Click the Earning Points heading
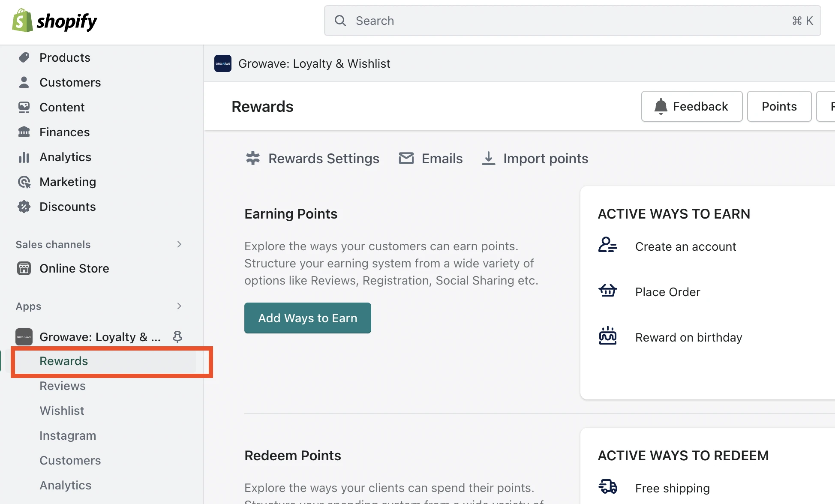 pos(291,213)
